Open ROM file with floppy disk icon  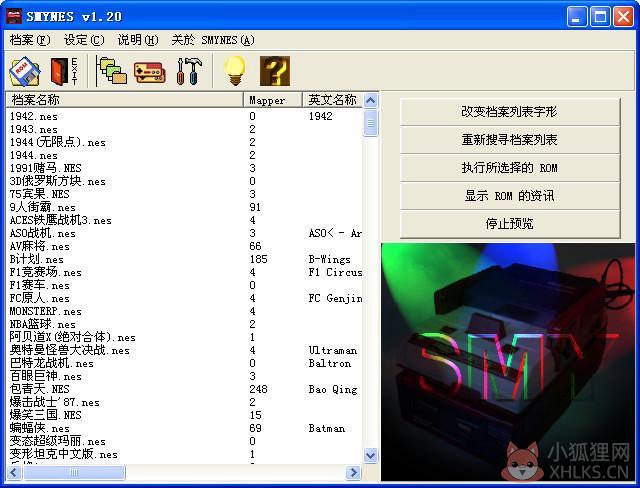[25, 71]
